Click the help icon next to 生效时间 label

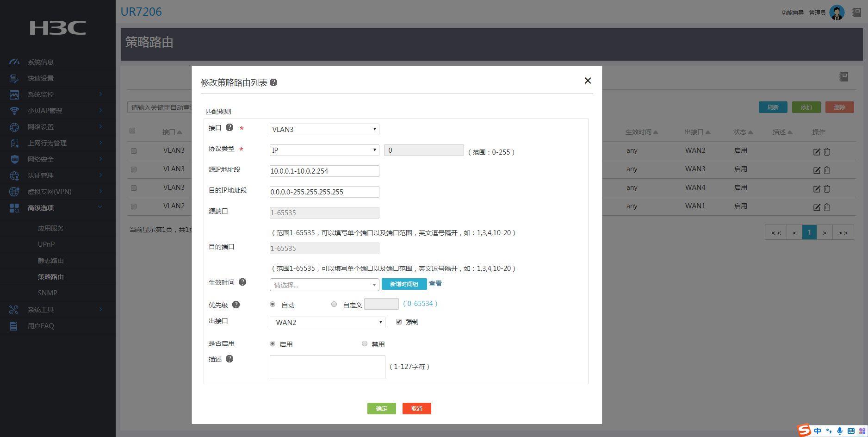pyautogui.click(x=242, y=282)
